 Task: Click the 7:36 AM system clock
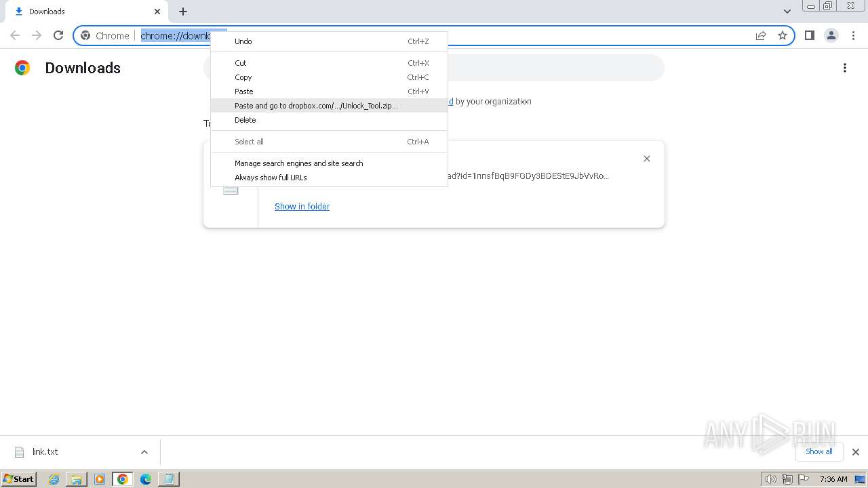tap(833, 479)
